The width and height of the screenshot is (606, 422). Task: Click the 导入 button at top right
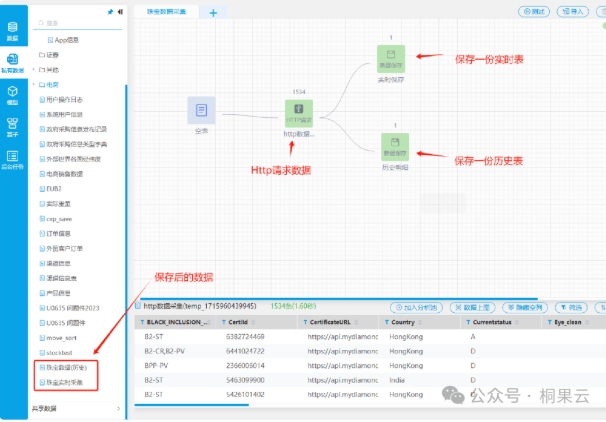click(576, 11)
